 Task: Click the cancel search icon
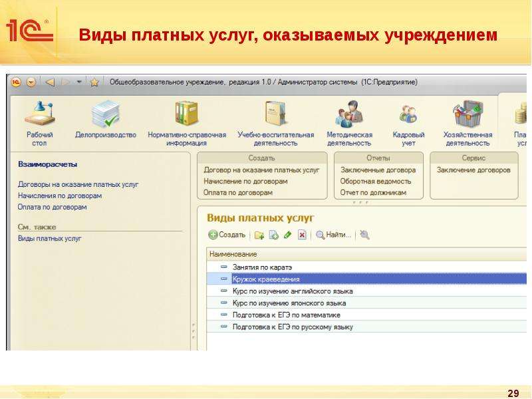tap(364, 235)
